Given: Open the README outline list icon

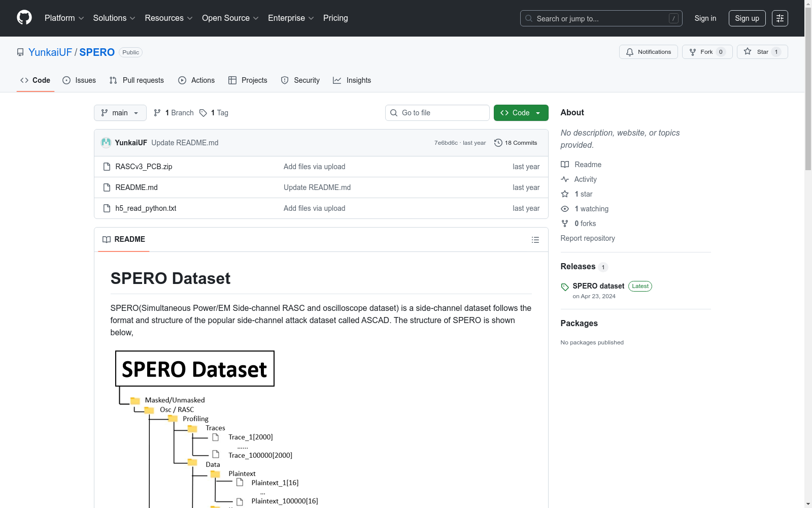Looking at the screenshot, I should (535, 240).
